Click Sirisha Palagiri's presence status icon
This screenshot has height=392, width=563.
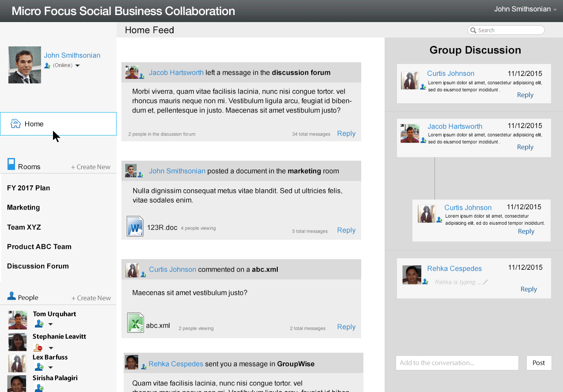pos(39,388)
